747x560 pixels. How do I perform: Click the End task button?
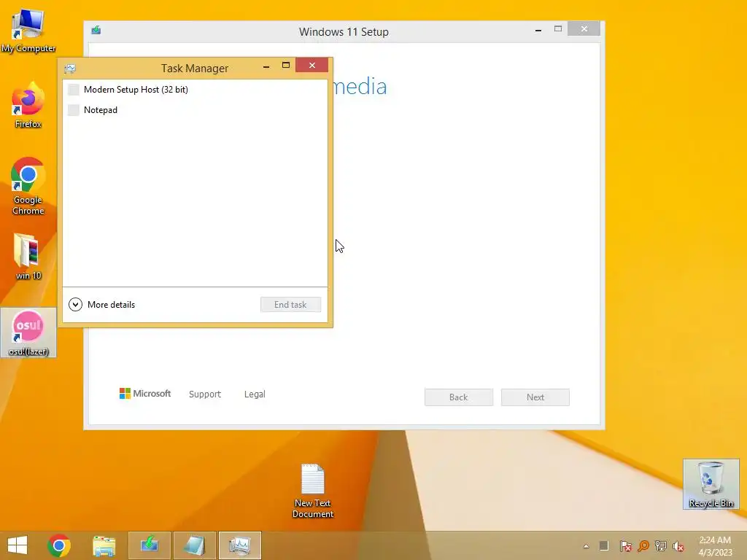pos(290,305)
